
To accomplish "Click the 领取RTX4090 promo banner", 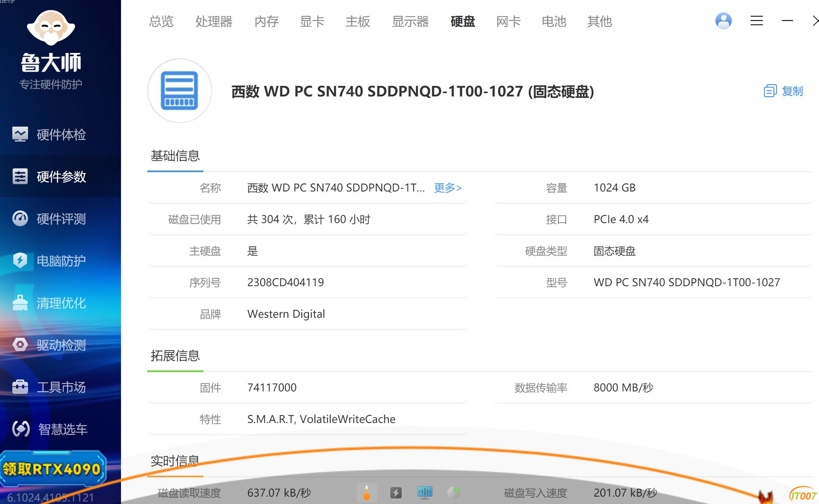I will click(x=53, y=469).
